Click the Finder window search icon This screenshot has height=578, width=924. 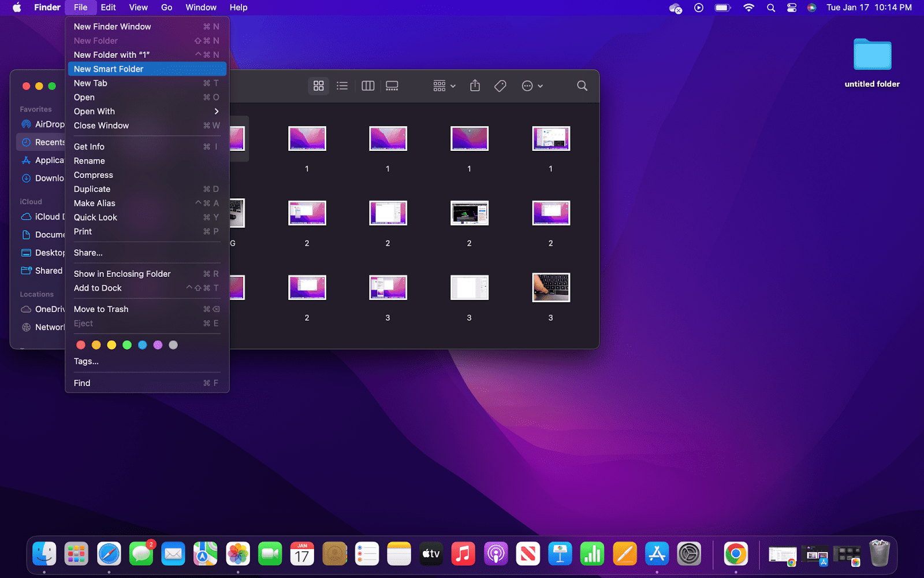(582, 86)
